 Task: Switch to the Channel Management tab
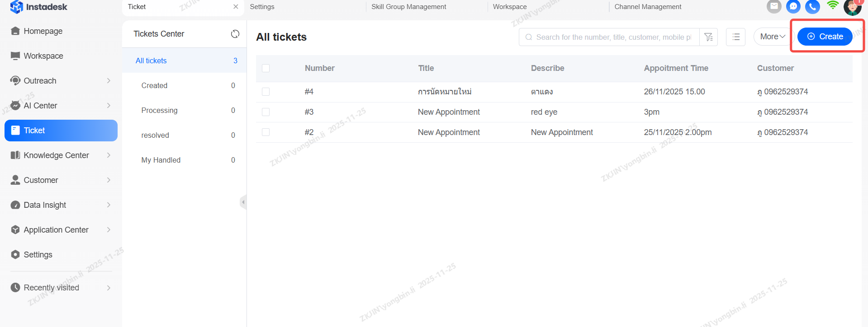tap(647, 7)
